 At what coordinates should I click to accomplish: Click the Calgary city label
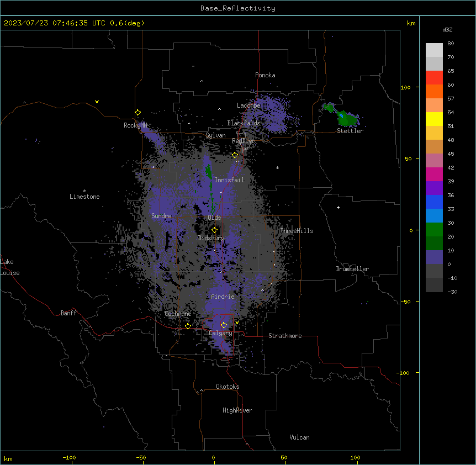click(220, 333)
